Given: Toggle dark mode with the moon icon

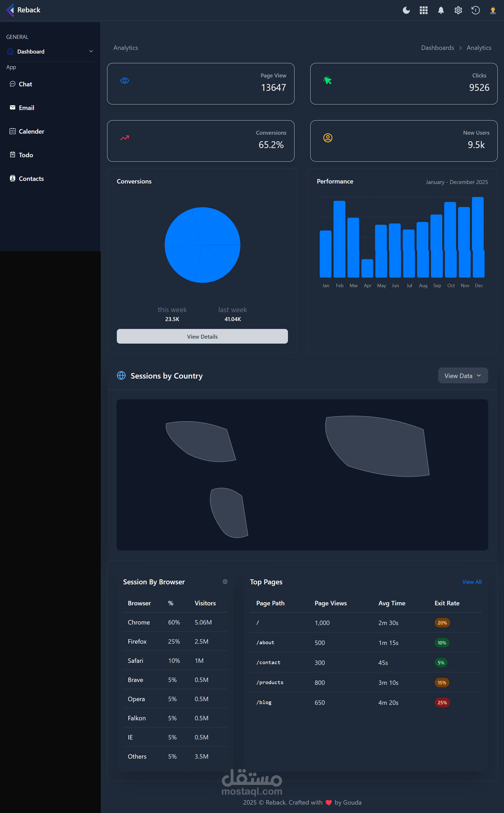Looking at the screenshot, I should 406,10.
